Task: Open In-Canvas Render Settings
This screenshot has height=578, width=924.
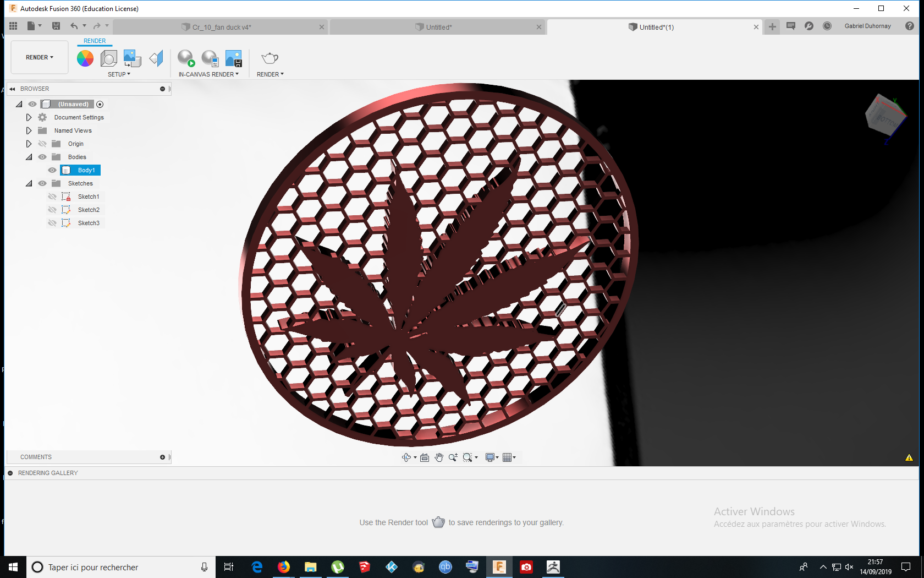Action: (x=210, y=58)
